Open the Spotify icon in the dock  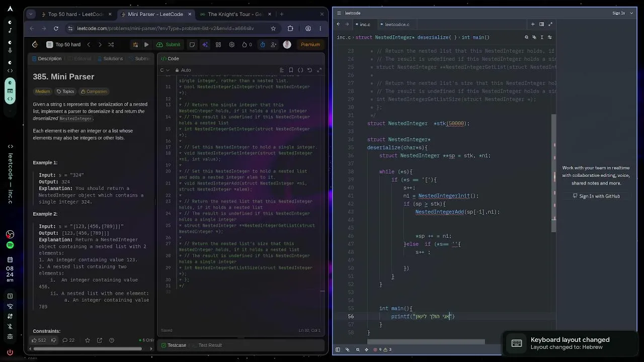pyautogui.click(x=10, y=245)
